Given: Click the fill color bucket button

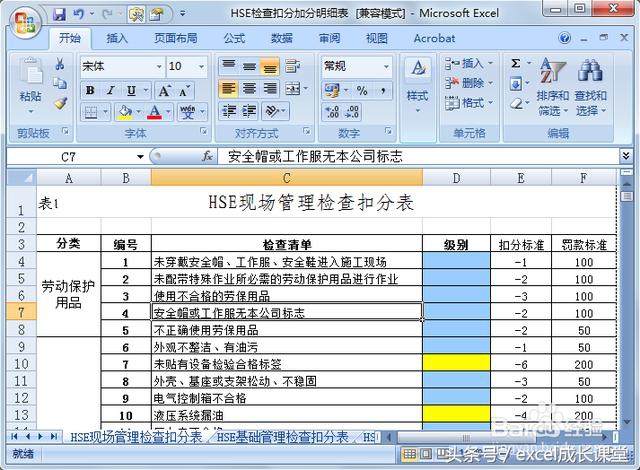Looking at the screenshot, I should click(x=124, y=112).
